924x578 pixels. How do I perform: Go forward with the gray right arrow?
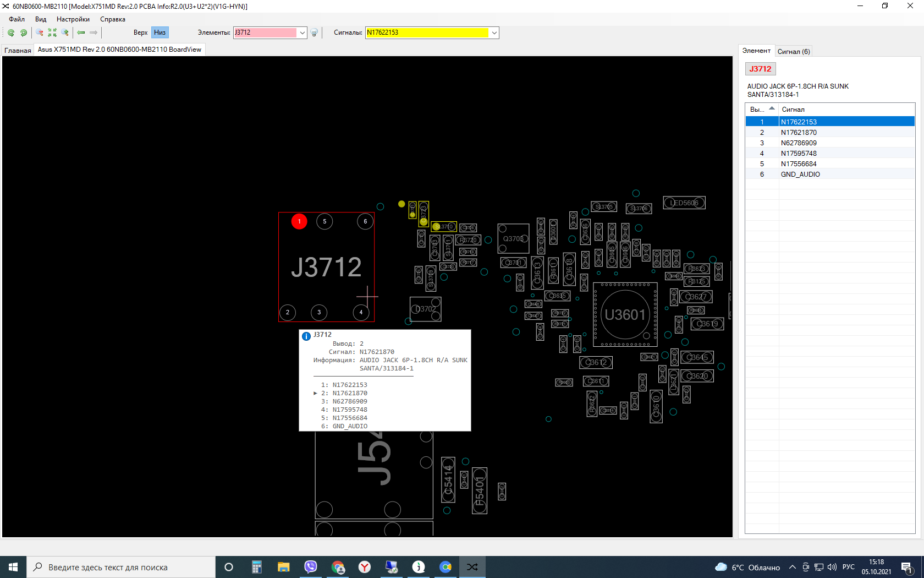click(x=94, y=32)
